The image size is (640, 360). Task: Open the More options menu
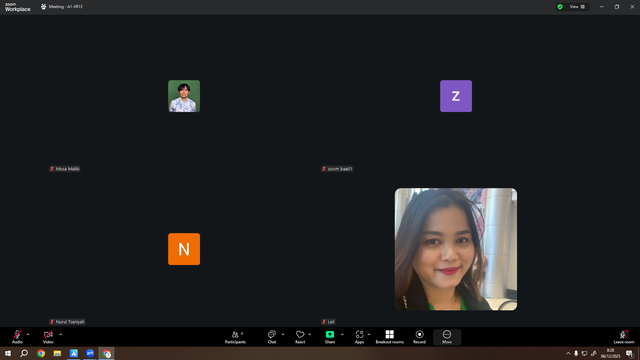[x=447, y=337]
